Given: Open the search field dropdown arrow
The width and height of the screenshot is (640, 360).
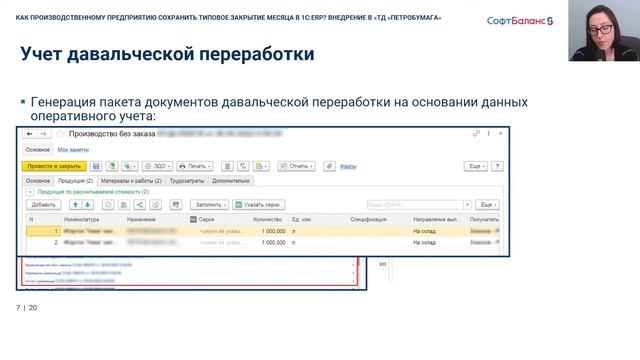Looking at the screenshot, I should click(x=467, y=205).
